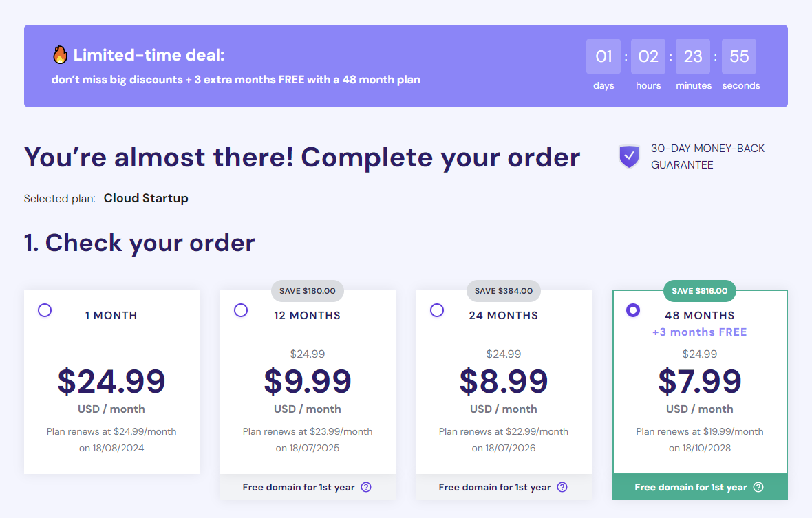Select the 48 months plan radio button
812x518 pixels.
pos(633,310)
